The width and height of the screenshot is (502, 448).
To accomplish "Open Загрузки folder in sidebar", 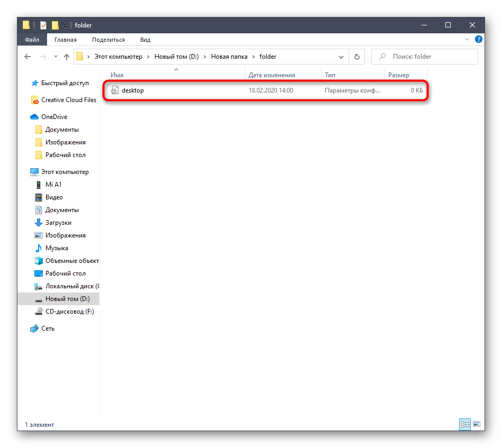I will [58, 223].
